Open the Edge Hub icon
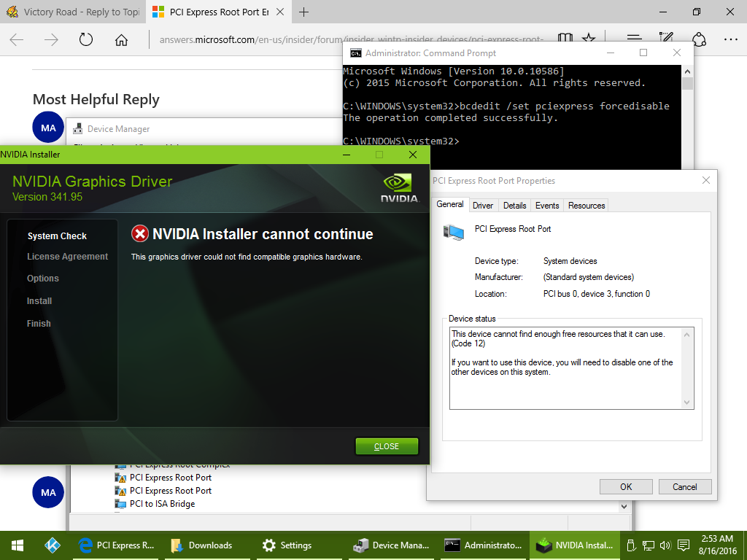The image size is (747, 560). tap(635, 39)
